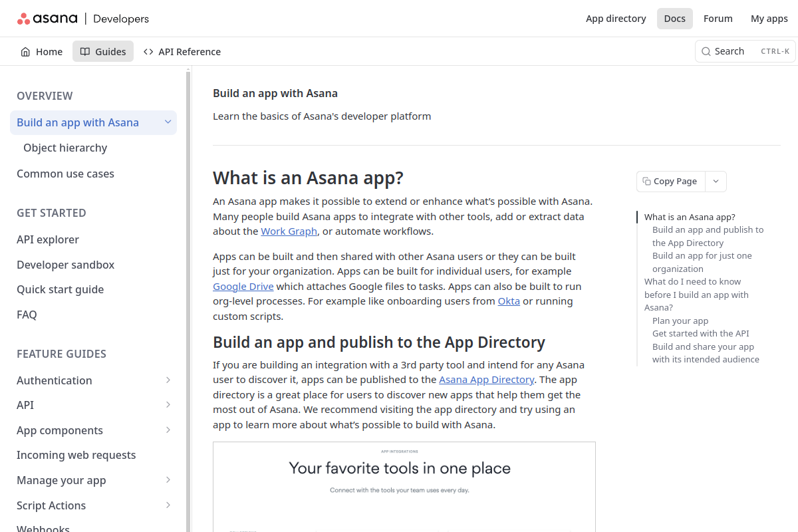Click the Copy Page button

coord(671,182)
